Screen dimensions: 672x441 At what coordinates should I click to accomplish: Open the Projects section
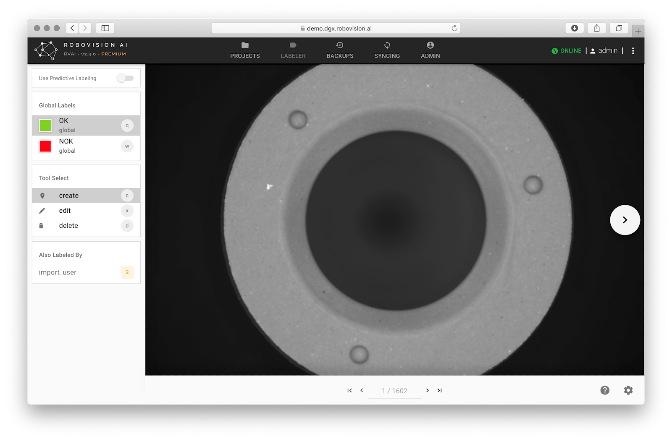[245, 50]
